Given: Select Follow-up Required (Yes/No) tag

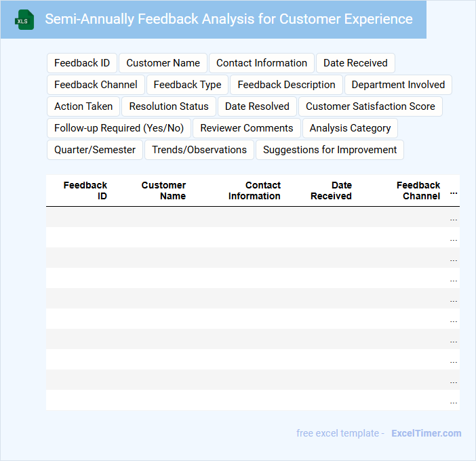Looking at the screenshot, I should [x=119, y=128].
